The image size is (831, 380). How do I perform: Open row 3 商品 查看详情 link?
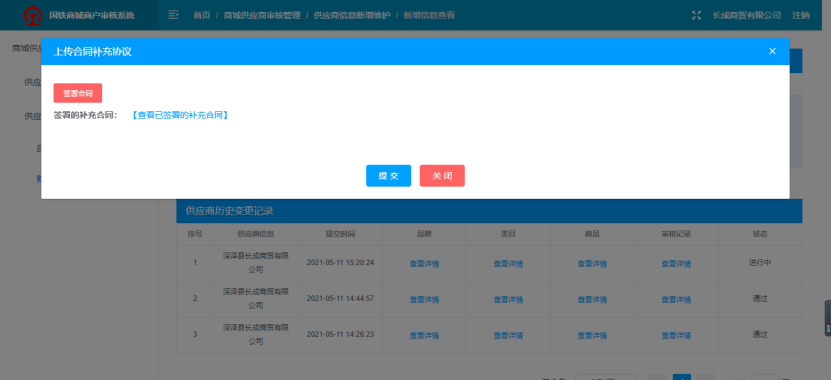coord(592,336)
